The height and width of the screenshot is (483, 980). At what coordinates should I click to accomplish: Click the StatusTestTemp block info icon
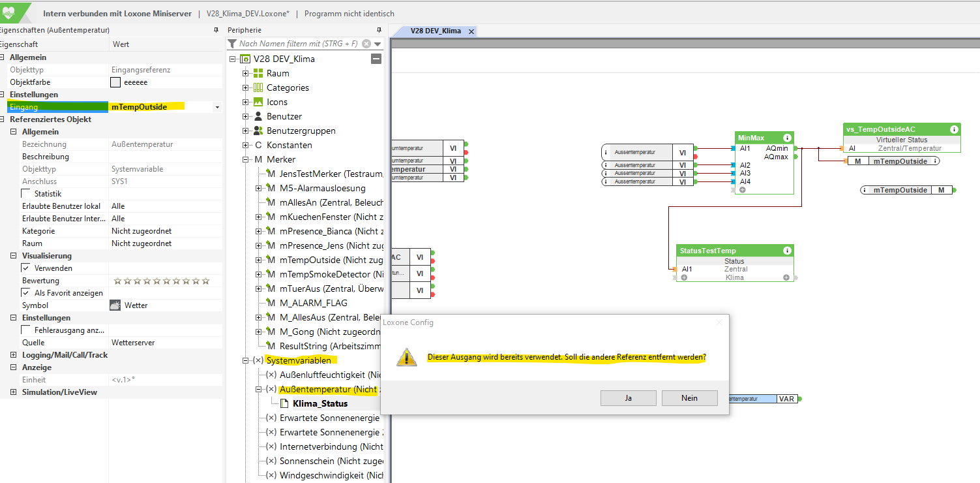click(x=787, y=251)
